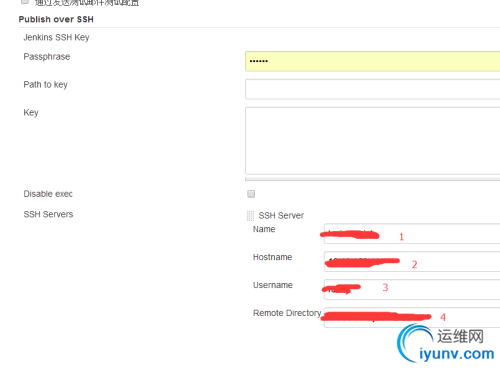
Task: Click the SSH Servers label
Action: (x=48, y=214)
